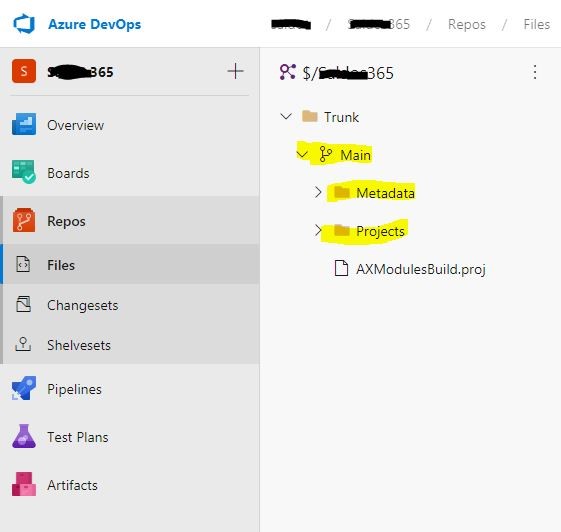Screen dimensions: 561x532
Task: Open the Artifacts package icon
Action: click(x=24, y=484)
